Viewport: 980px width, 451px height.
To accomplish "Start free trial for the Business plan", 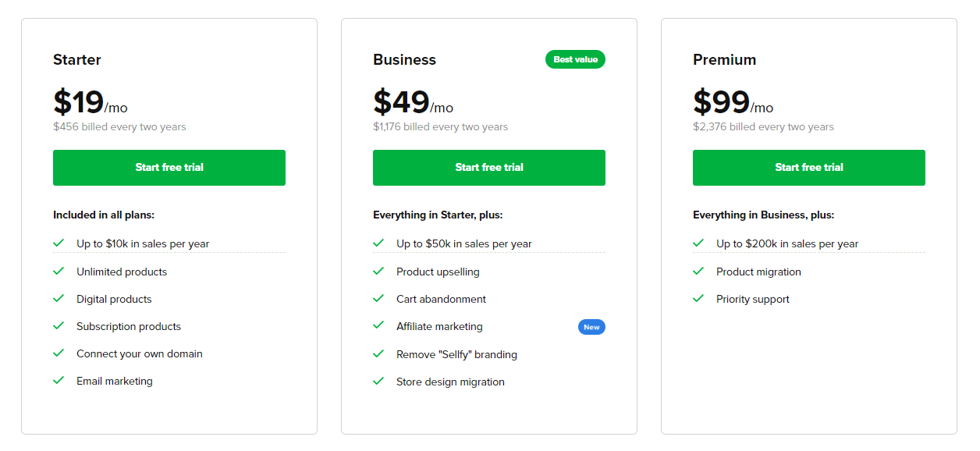I will point(488,167).
